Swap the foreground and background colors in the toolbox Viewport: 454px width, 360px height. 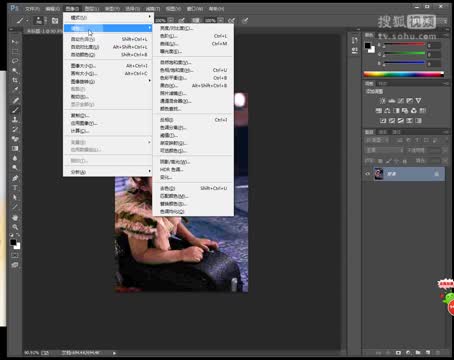18,235
